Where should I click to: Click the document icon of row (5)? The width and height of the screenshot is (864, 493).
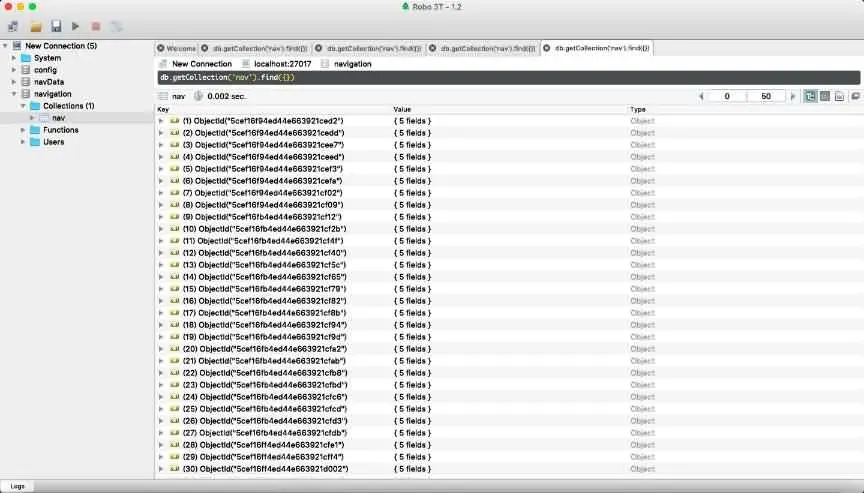coord(175,169)
